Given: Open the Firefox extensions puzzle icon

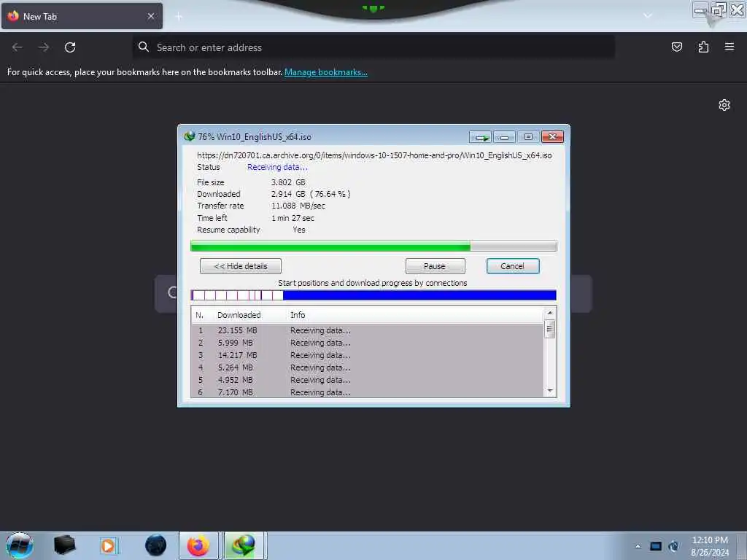Looking at the screenshot, I should 703,47.
